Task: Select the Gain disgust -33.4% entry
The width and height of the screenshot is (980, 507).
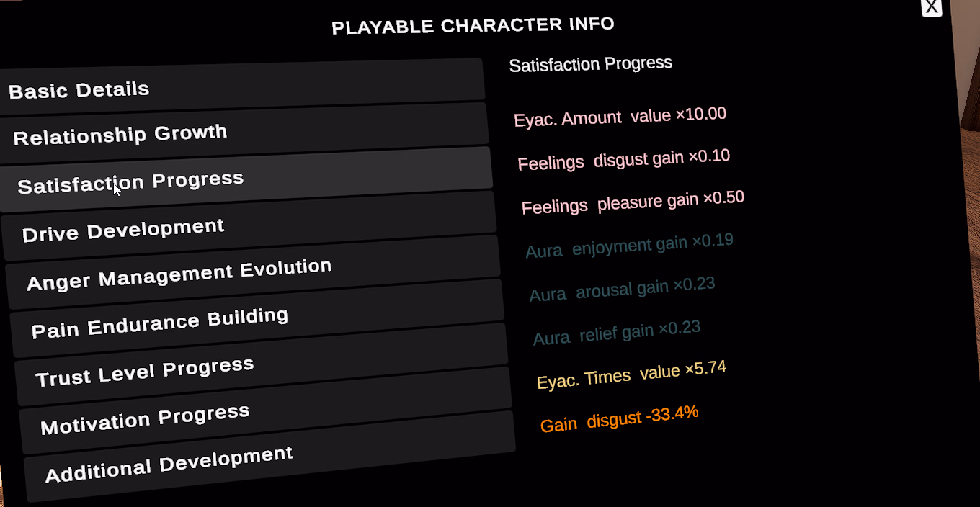Action: pyautogui.click(x=619, y=418)
